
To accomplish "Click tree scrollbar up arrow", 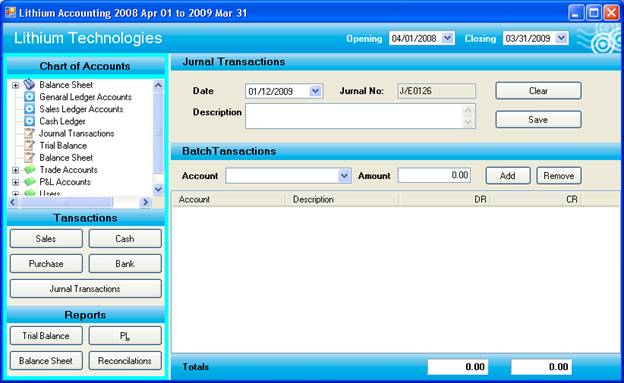I will (158, 85).
